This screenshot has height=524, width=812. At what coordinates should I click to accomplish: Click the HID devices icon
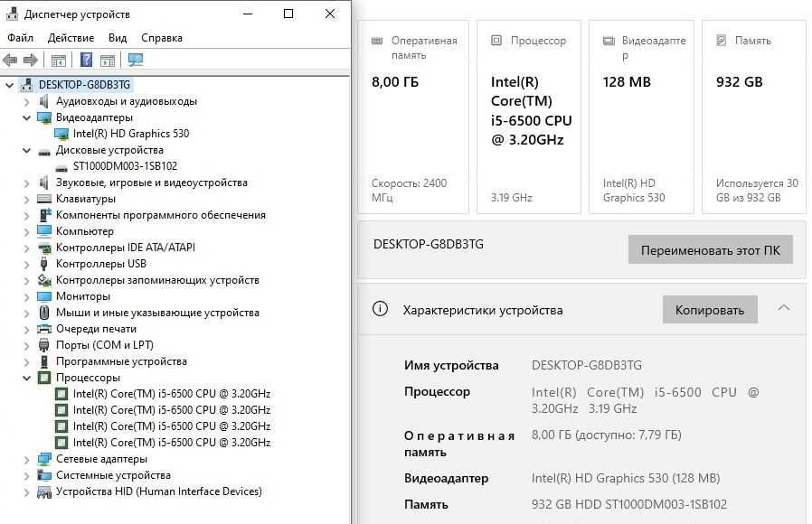point(44,491)
